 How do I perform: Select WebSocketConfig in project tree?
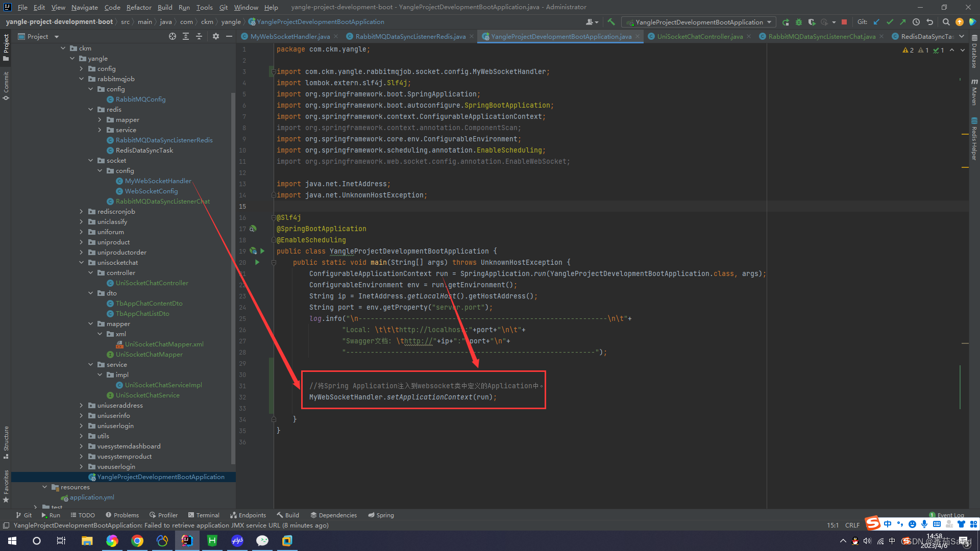click(x=151, y=191)
